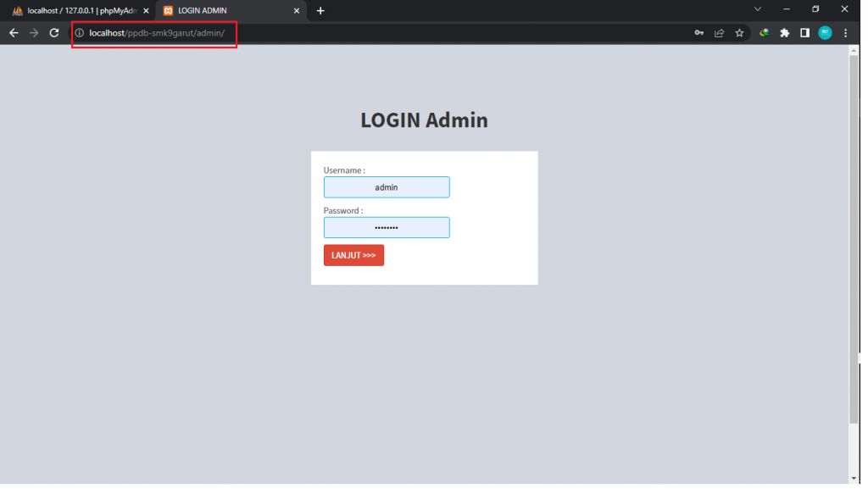Open a new browser tab
Screen dimensions: 868x489
pyautogui.click(x=320, y=10)
